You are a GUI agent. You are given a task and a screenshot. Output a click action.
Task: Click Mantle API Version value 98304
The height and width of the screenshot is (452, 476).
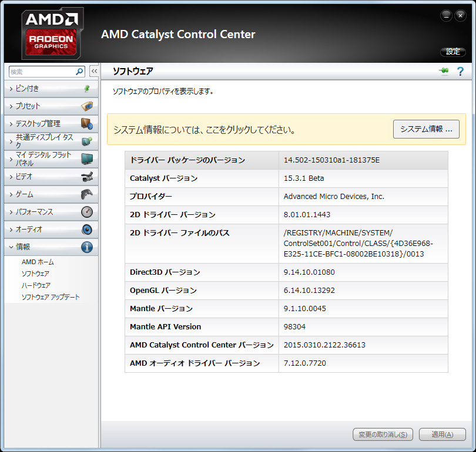(x=294, y=327)
